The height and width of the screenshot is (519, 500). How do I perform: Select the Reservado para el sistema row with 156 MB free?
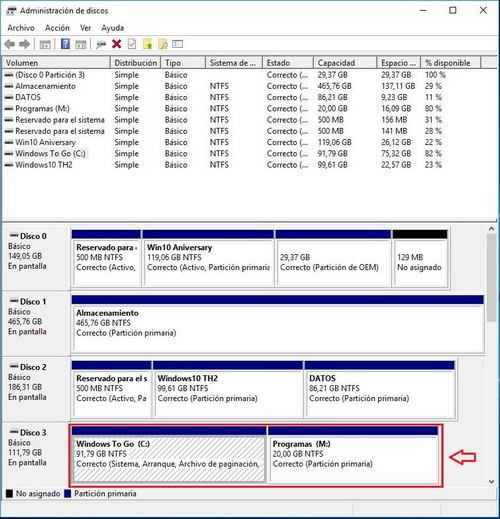[x=242, y=120]
